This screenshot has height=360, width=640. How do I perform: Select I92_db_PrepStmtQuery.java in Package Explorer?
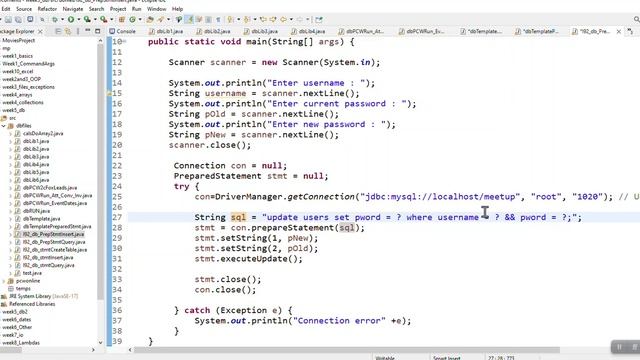54,242
